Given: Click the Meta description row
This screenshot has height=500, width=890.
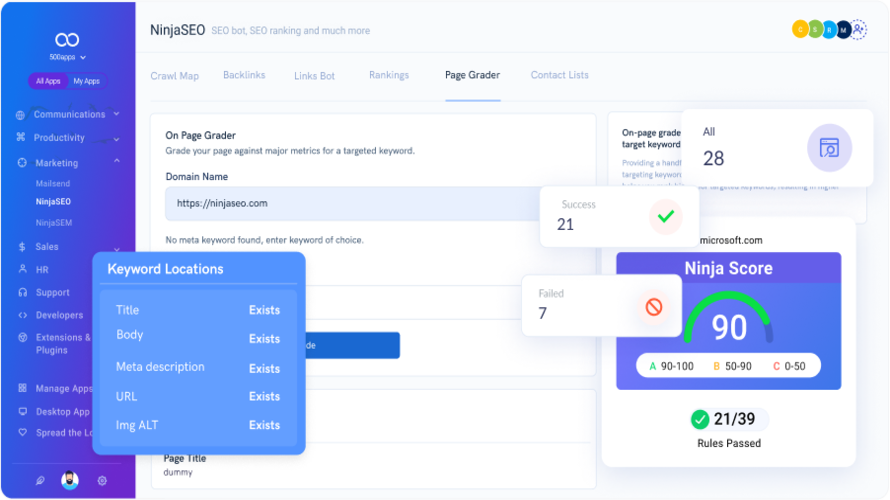Looking at the screenshot, I should (x=198, y=367).
